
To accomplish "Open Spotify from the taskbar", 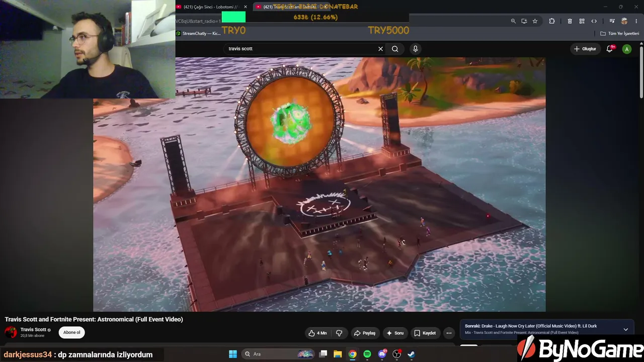I will (x=367, y=354).
